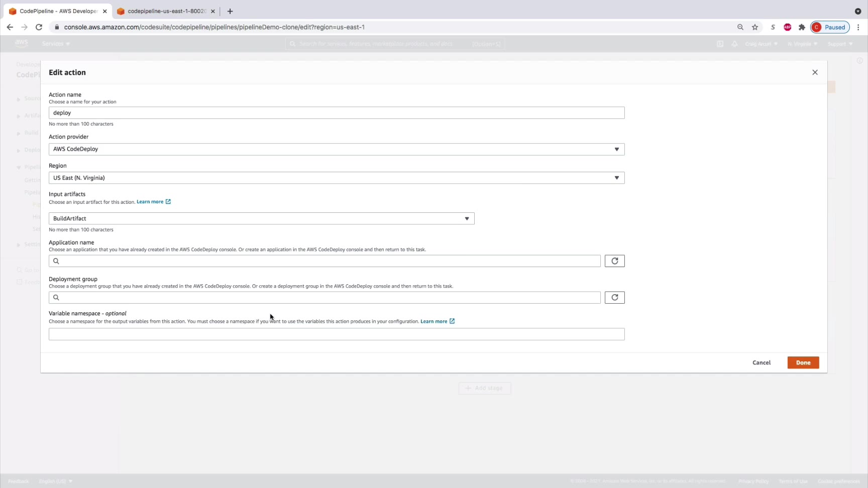868x488 pixels.
Task: Click the extension icon labeled S
Action: point(773,27)
